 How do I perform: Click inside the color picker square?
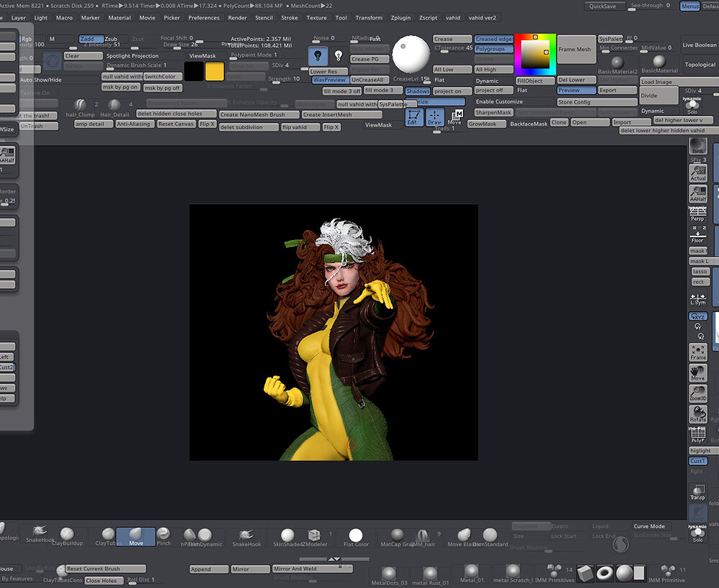535,55
